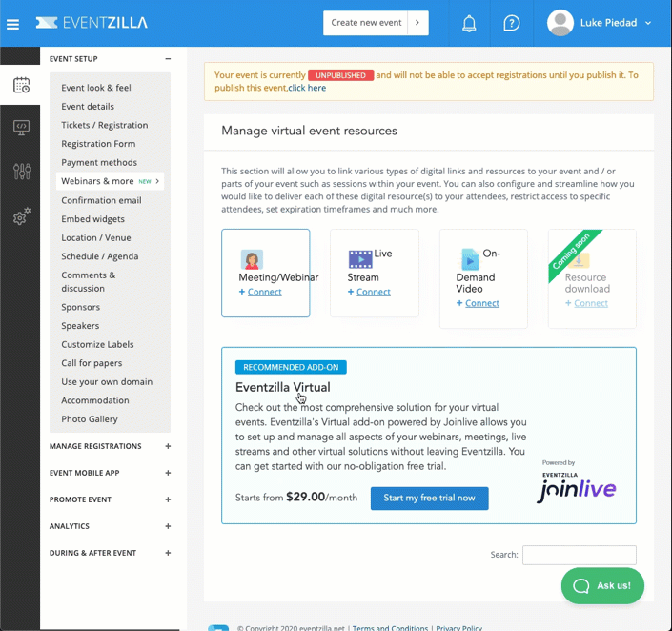This screenshot has width=672, height=631.
Task: Click the Ask us chat bubble
Action: (x=602, y=585)
